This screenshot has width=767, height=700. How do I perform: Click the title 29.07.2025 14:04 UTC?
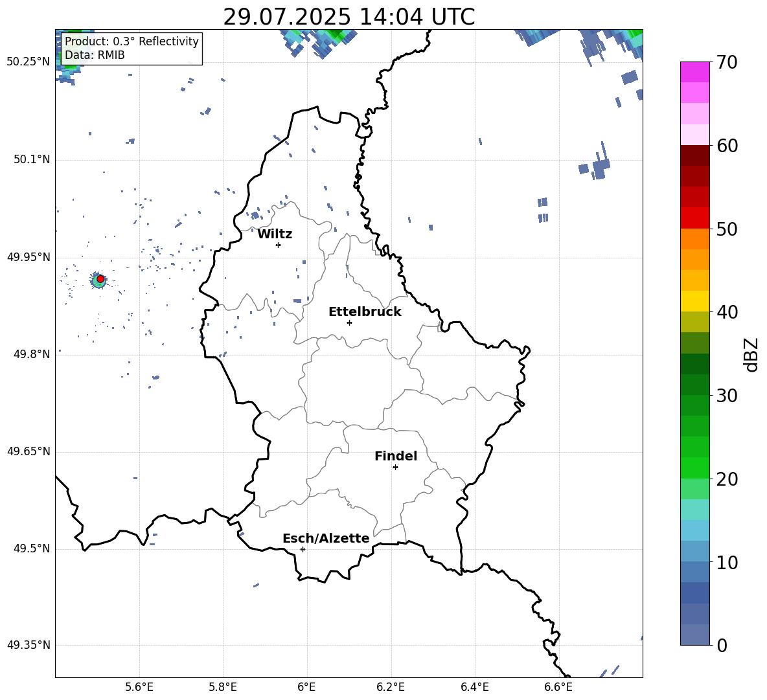tap(349, 17)
